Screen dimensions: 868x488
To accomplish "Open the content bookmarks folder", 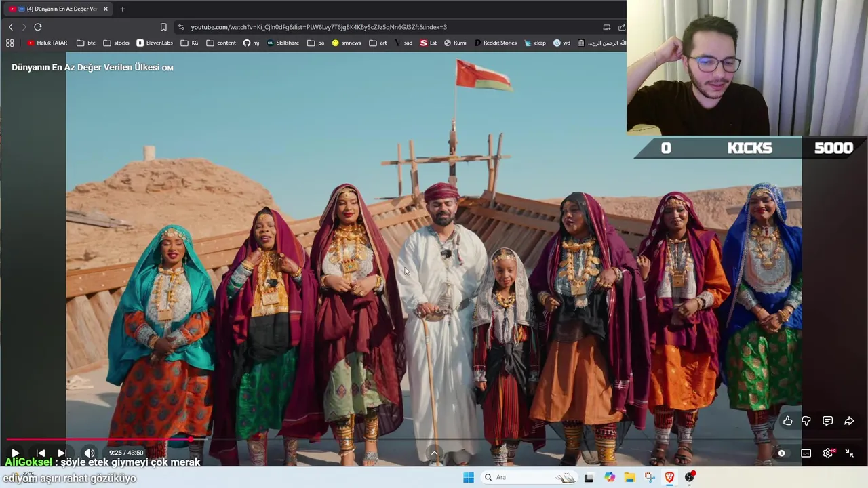I will click(x=221, y=43).
